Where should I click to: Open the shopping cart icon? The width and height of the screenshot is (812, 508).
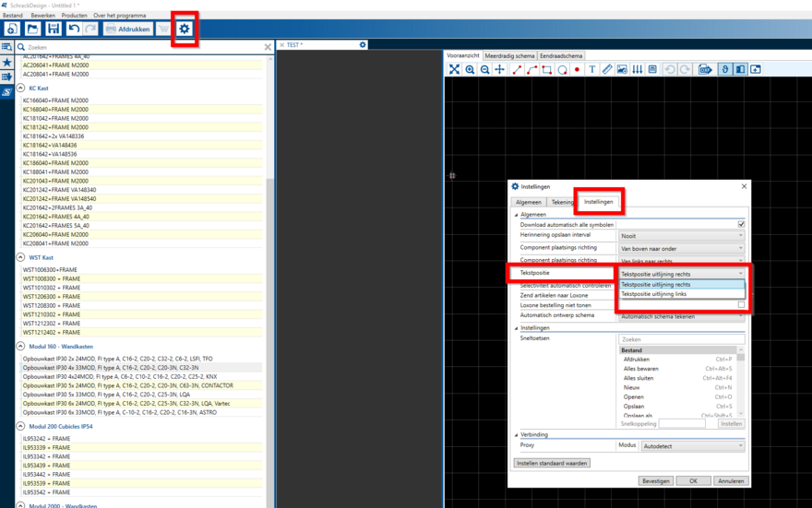(x=163, y=29)
